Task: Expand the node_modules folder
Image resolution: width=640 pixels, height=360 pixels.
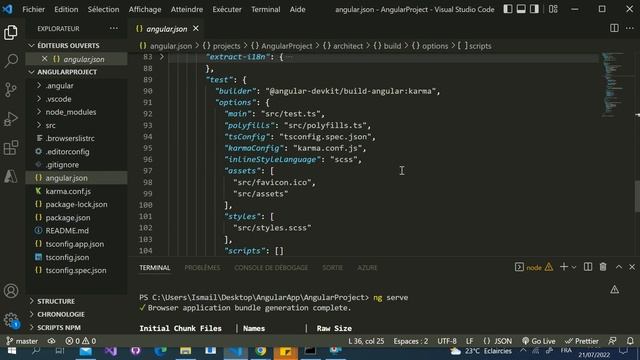Action: click(x=76, y=112)
